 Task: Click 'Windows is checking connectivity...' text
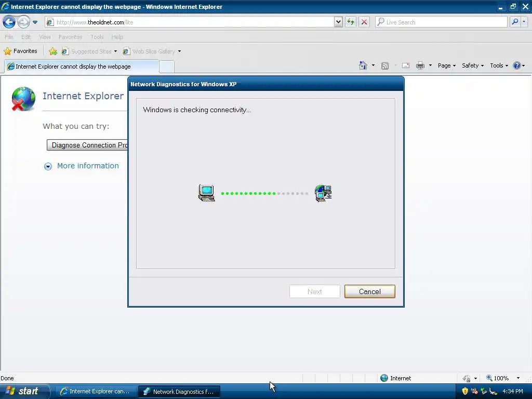pyautogui.click(x=197, y=110)
